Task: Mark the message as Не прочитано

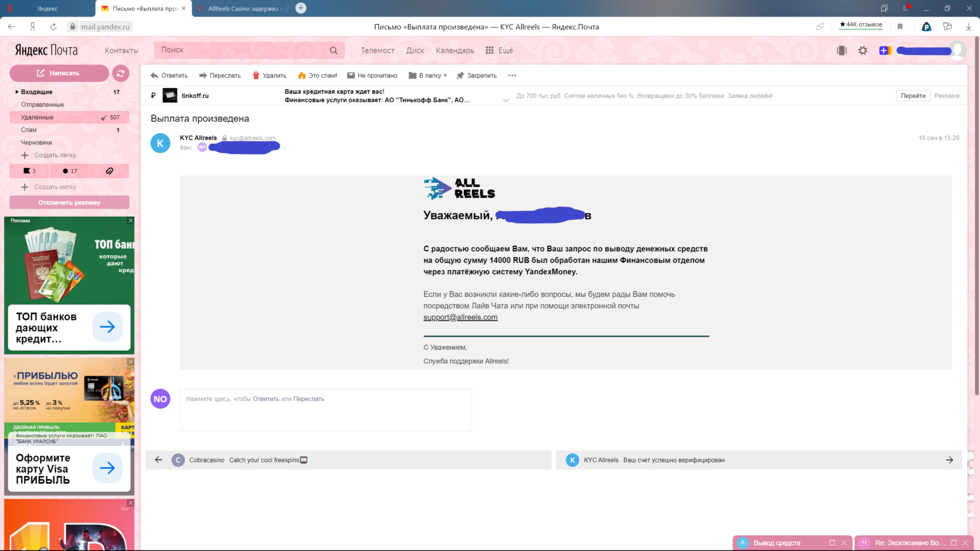Action: (372, 75)
